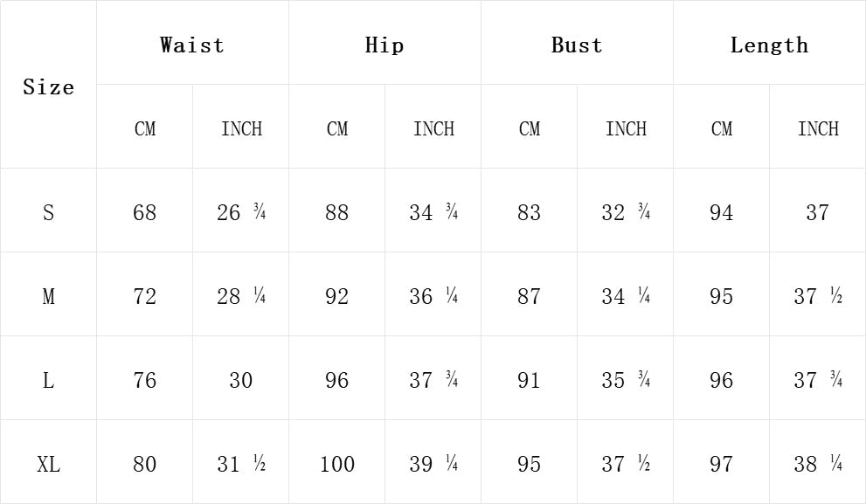Select the Bust column header
This screenshot has height=504, width=866.
[577, 45]
